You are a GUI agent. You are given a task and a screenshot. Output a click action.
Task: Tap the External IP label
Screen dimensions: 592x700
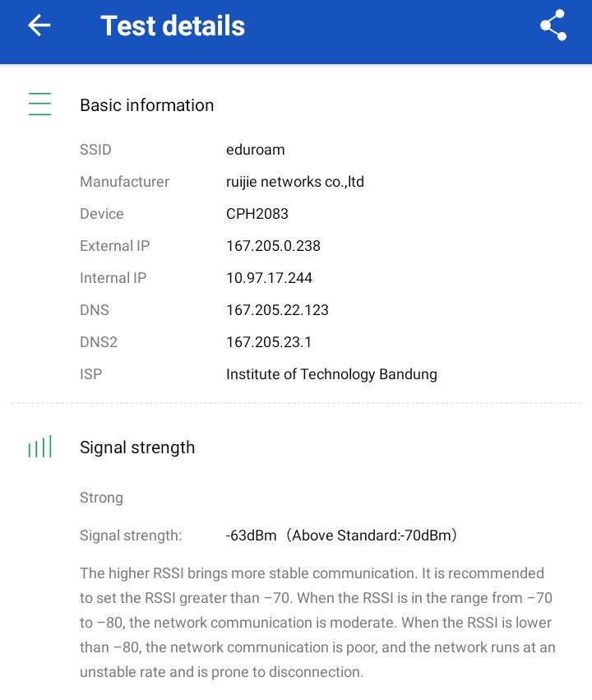pos(114,246)
